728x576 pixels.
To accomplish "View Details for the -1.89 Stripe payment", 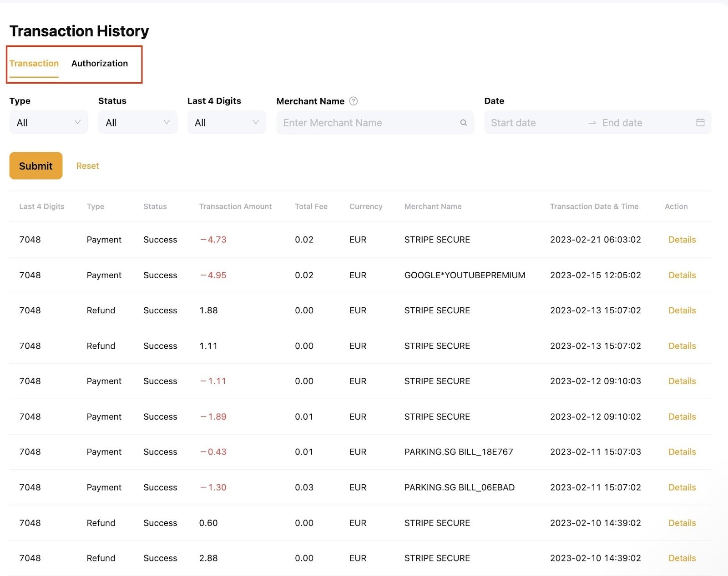I will (682, 417).
